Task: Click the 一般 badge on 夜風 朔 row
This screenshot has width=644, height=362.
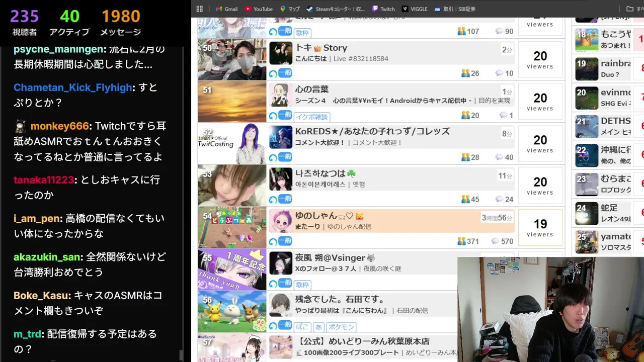Action: click(285, 283)
